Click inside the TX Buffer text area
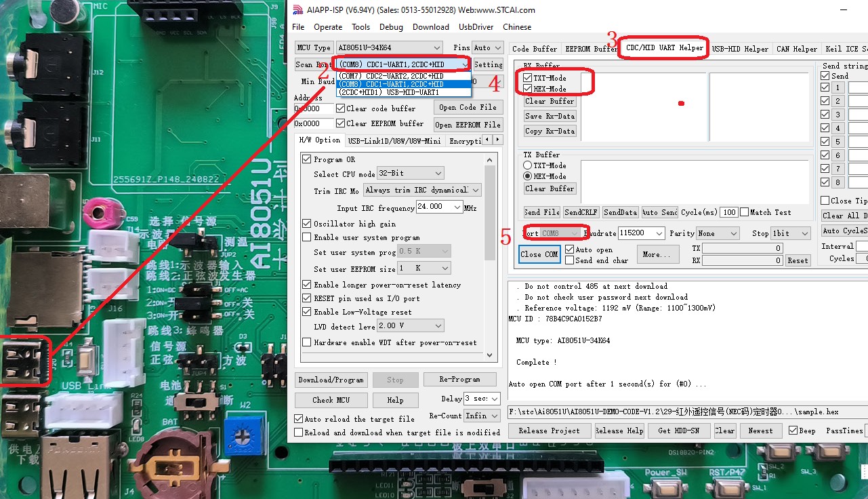Viewport: 868px width, 499px height. 695,181
